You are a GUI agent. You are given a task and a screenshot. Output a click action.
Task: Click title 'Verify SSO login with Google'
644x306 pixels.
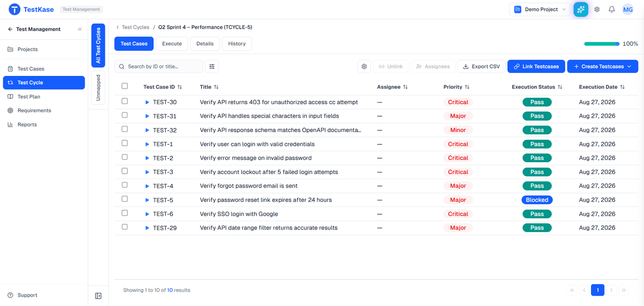pyautogui.click(x=239, y=214)
